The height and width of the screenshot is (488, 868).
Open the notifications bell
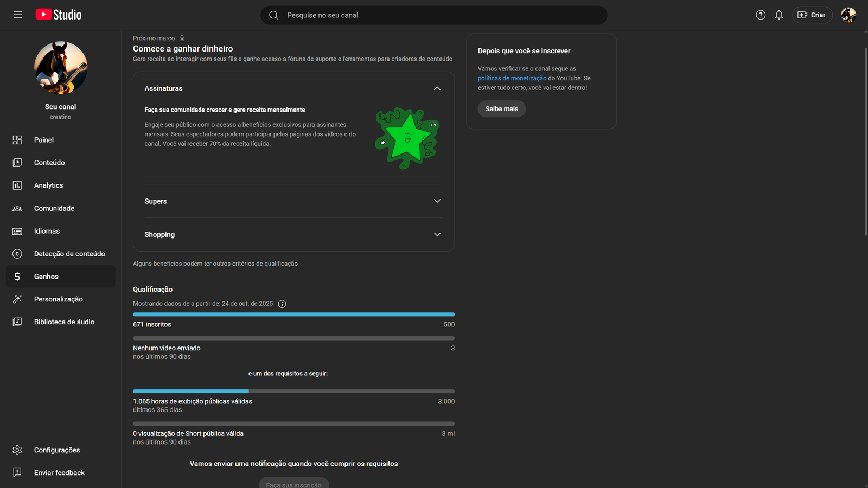779,15
